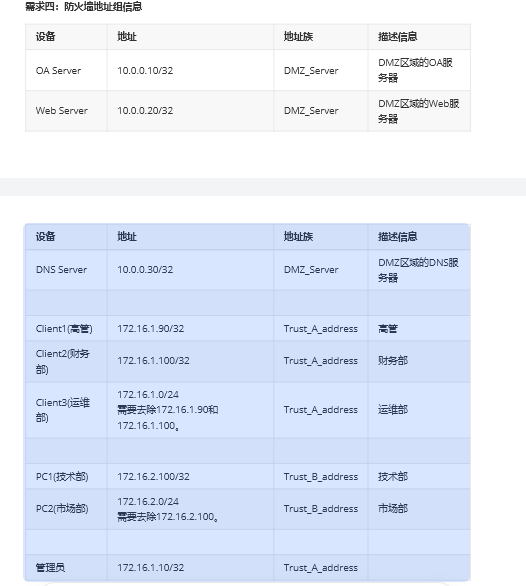Select the address 172.16.2.100/32
The height and width of the screenshot is (586, 526).
click(153, 476)
